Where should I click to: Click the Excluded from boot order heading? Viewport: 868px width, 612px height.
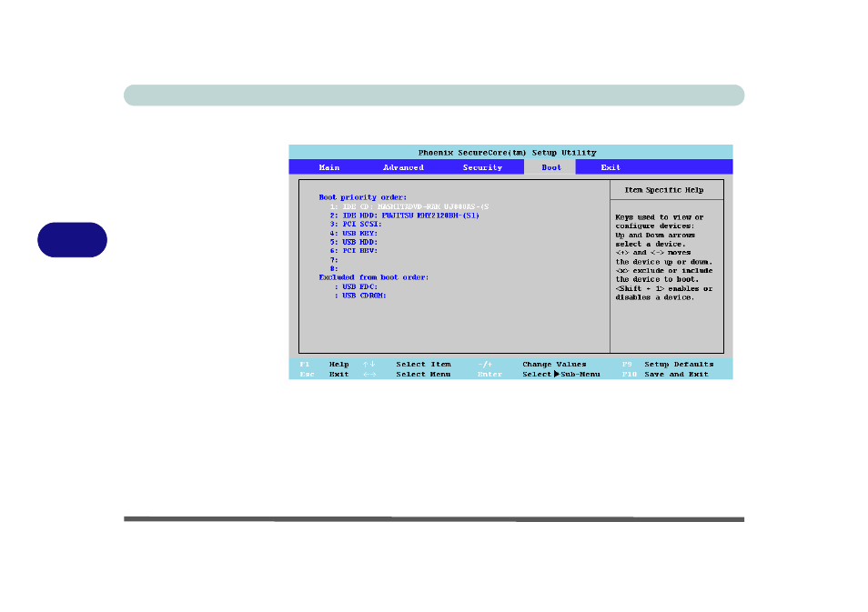coord(374,277)
